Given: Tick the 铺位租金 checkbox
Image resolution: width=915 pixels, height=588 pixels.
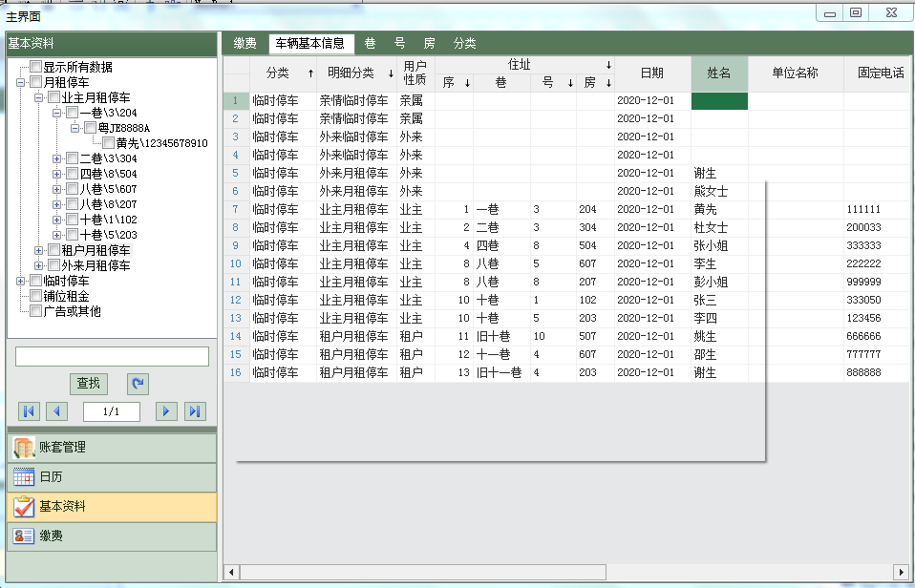Looking at the screenshot, I should pyautogui.click(x=36, y=296).
